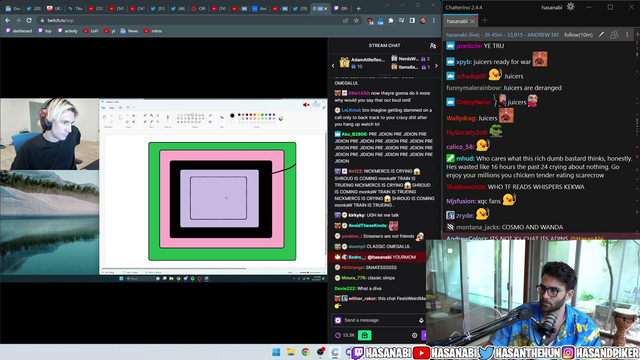Click username 'Devie222' in stream chat
Viewport: 640px width, 360px height.
[x=344, y=289]
